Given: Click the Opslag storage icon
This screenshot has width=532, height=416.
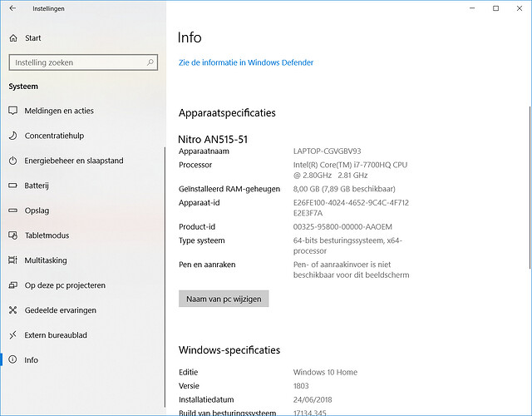Looking at the screenshot, I should click(x=13, y=210).
